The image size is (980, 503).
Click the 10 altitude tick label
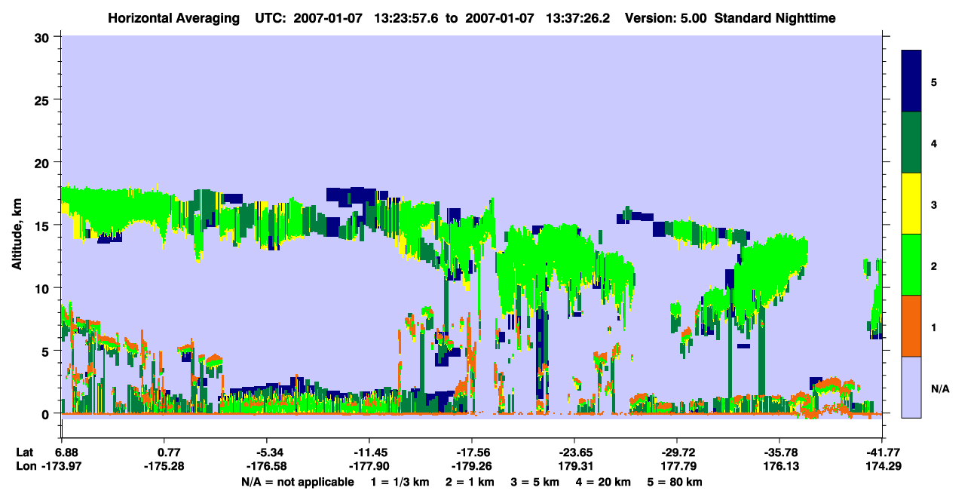(42, 288)
